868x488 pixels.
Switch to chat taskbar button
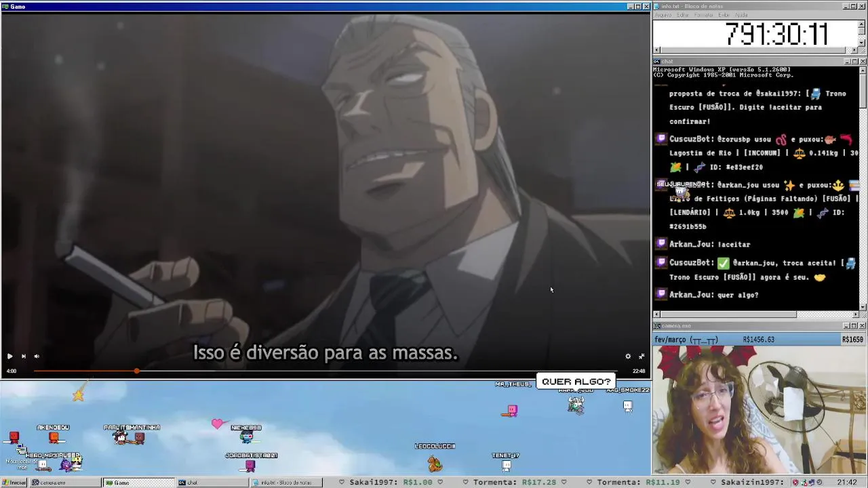pos(212,483)
